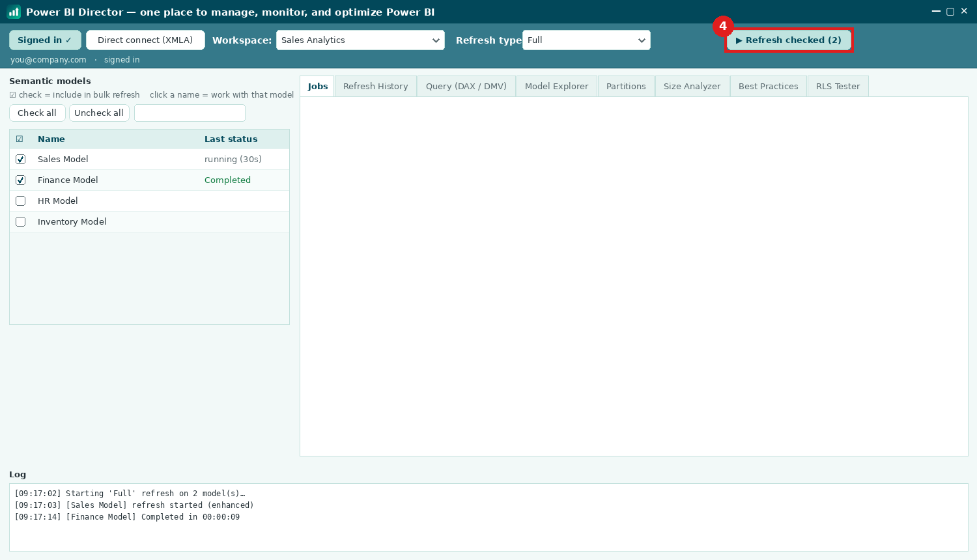
Task: Open the Query (DAX / DMV) tab
Action: pos(466,87)
